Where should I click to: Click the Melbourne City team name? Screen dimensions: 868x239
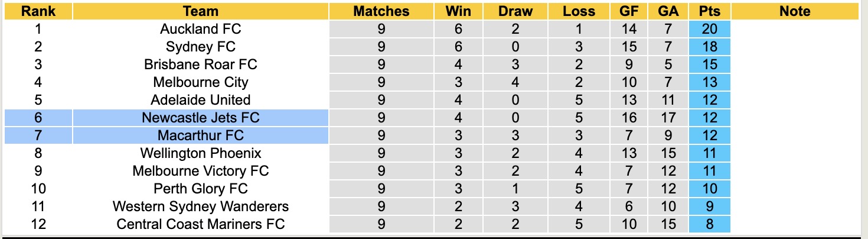pyautogui.click(x=200, y=82)
